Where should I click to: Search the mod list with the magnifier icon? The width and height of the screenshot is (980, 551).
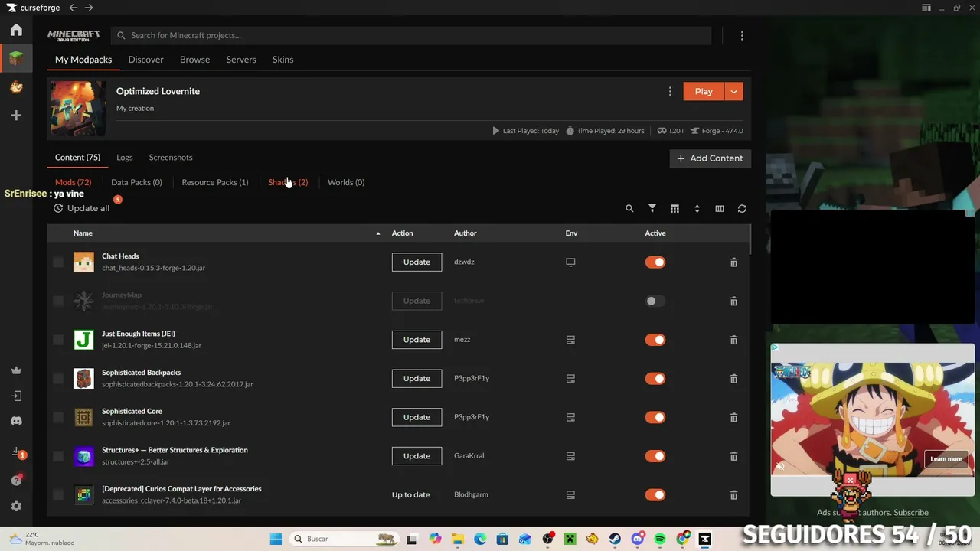pyautogui.click(x=629, y=208)
